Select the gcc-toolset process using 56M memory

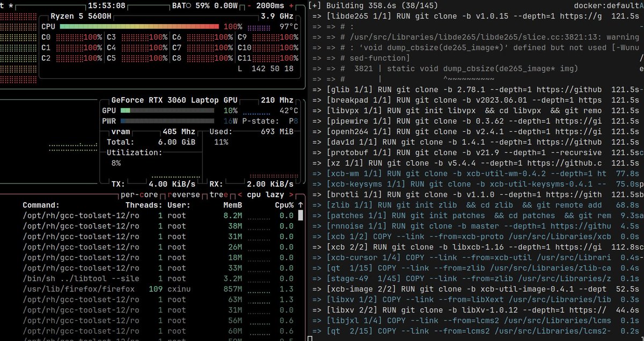(x=158, y=320)
